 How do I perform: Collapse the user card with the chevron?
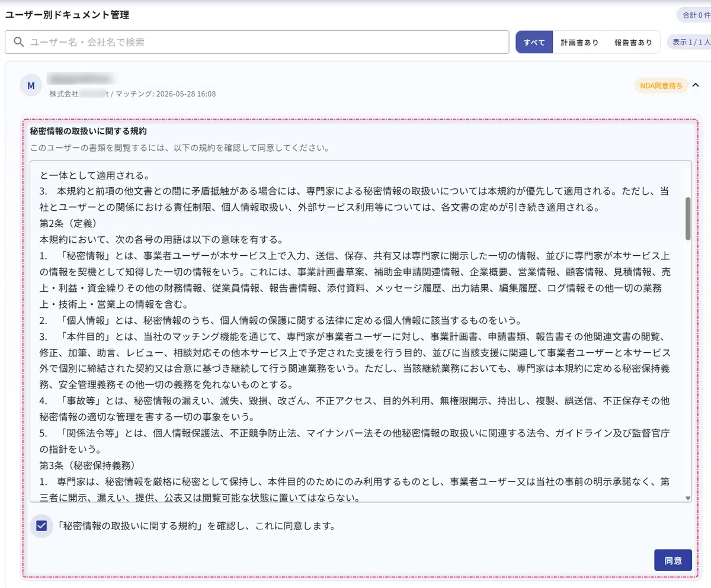pyautogui.click(x=696, y=85)
